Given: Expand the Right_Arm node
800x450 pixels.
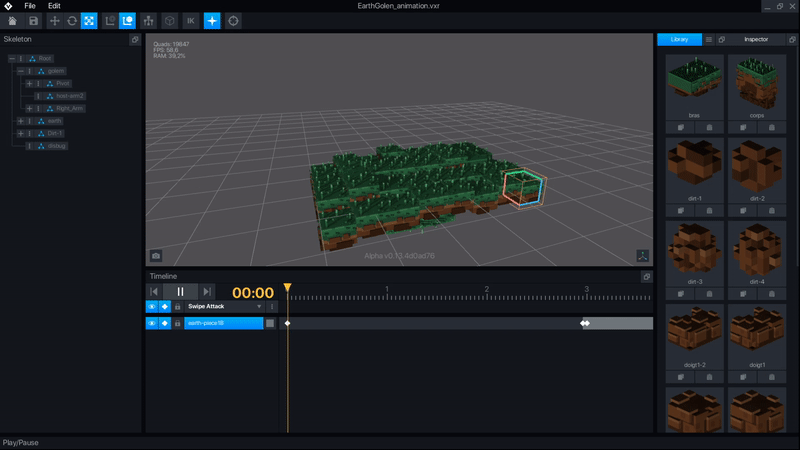Looking at the screenshot, I should tap(29, 109).
